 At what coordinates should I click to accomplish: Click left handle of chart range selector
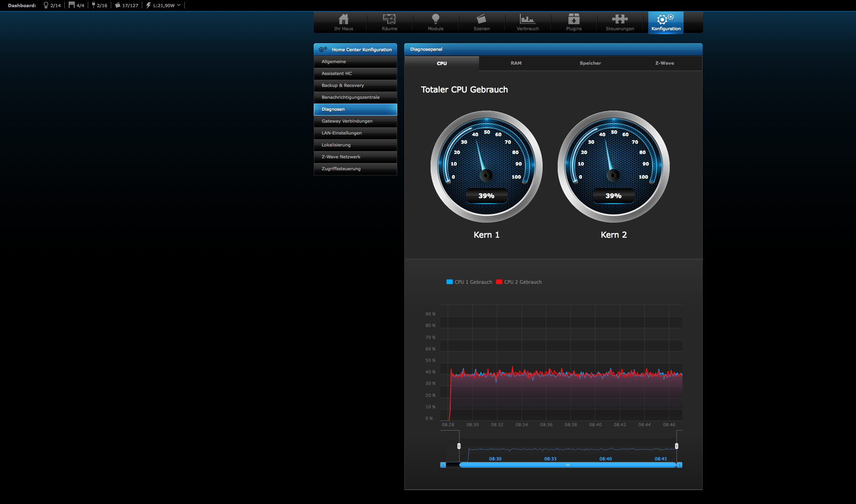(459, 446)
